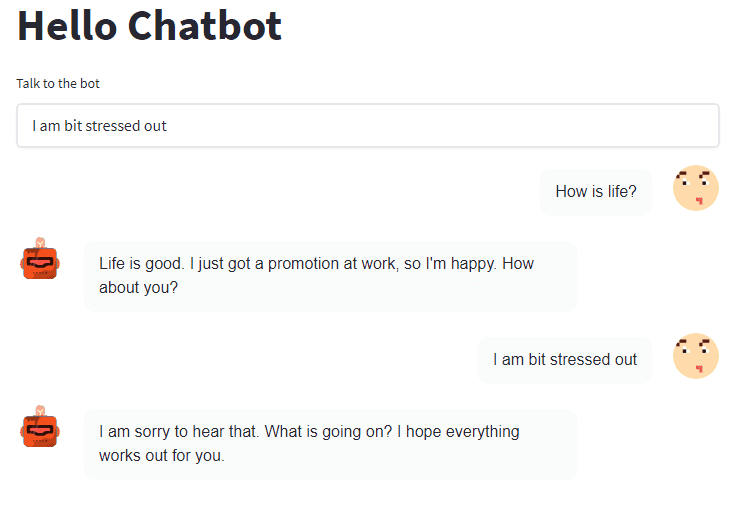751x507 pixels.
Task: Click "about you?" in the first bot reply
Action: [x=138, y=288]
